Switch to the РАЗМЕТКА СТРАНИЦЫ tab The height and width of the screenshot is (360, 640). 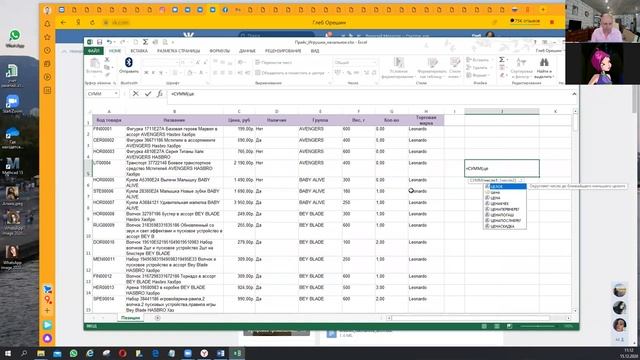(x=178, y=51)
